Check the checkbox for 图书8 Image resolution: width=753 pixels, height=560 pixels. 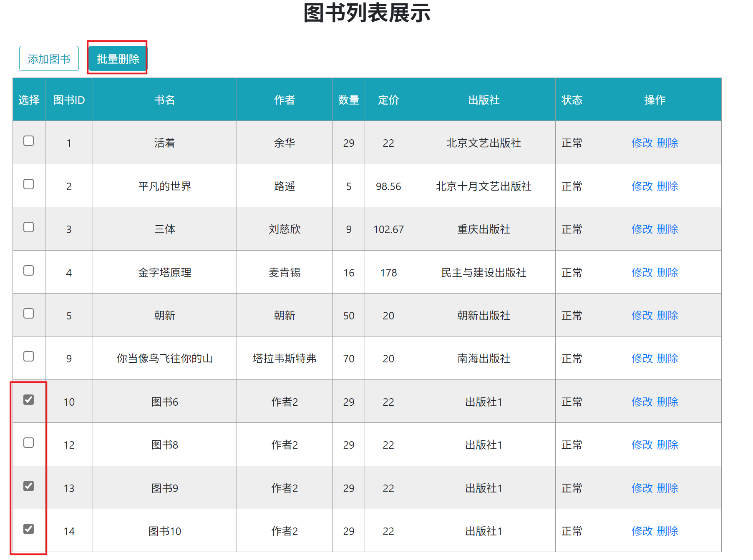point(28,442)
